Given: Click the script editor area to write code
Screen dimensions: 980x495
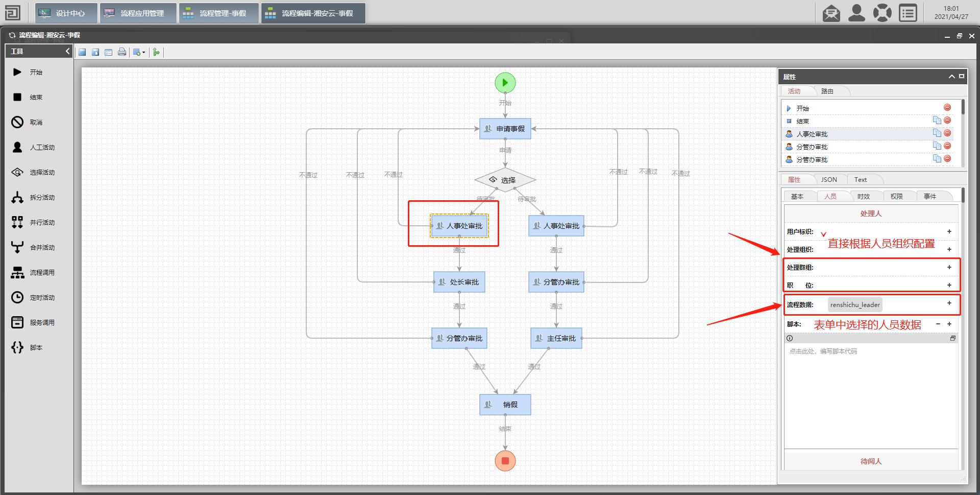Looking at the screenshot, I should pos(871,395).
